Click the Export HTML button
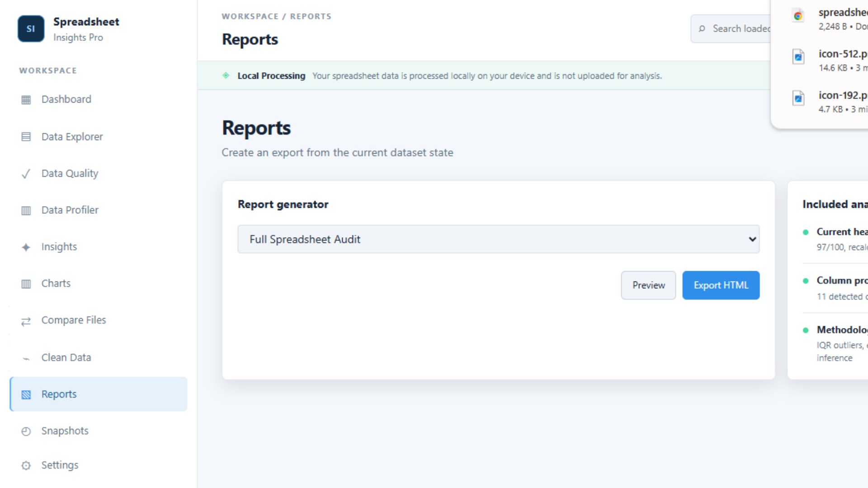The width and height of the screenshot is (868, 488). click(x=721, y=285)
